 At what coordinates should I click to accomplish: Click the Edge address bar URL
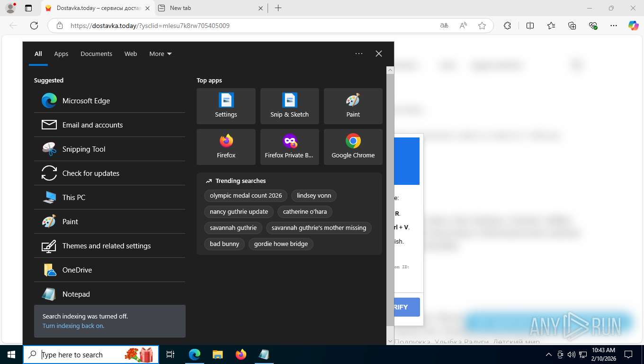point(150,26)
